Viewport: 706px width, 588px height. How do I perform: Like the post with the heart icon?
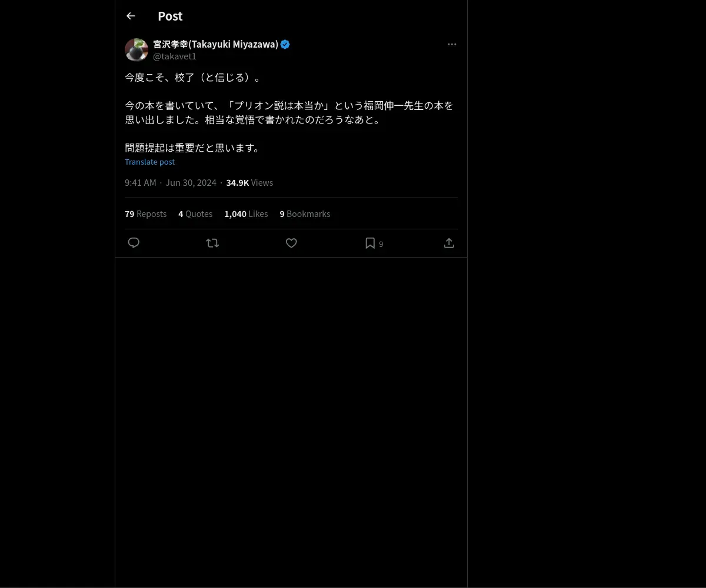click(291, 243)
